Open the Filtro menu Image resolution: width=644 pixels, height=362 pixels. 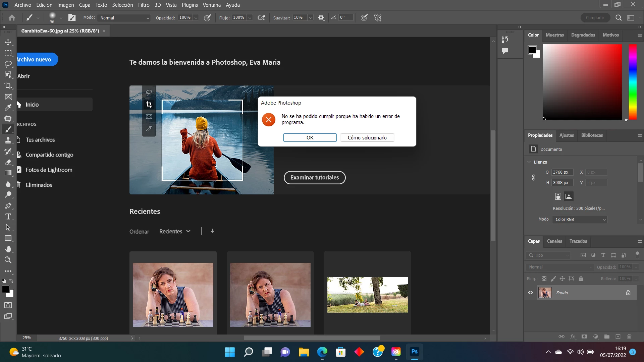[144, 5]
